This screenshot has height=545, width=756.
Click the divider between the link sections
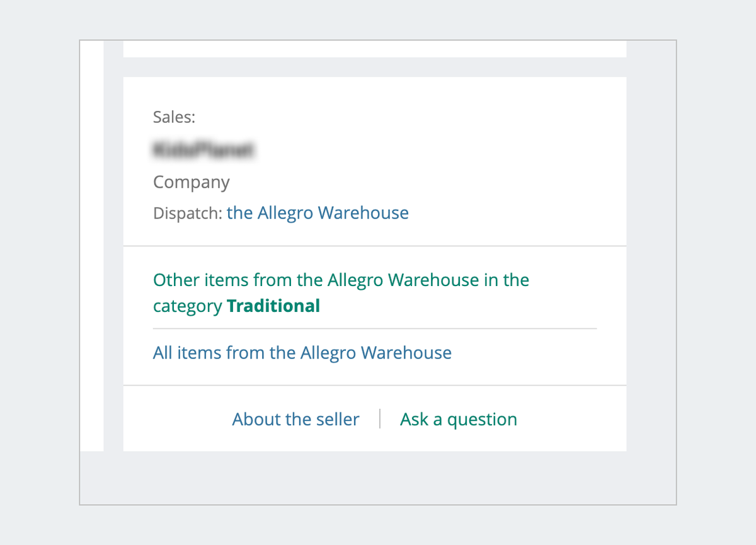click(374, 327)
